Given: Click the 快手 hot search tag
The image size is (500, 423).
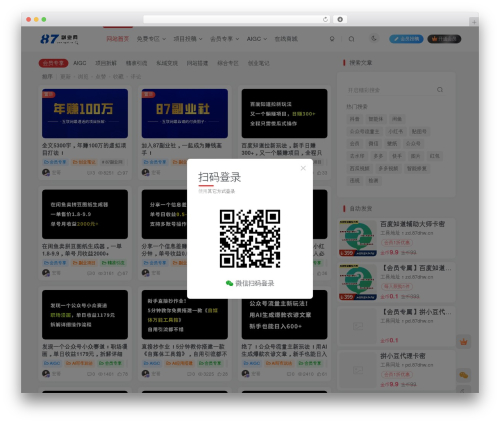Looking at the screenshot, I should pos(397,156).
